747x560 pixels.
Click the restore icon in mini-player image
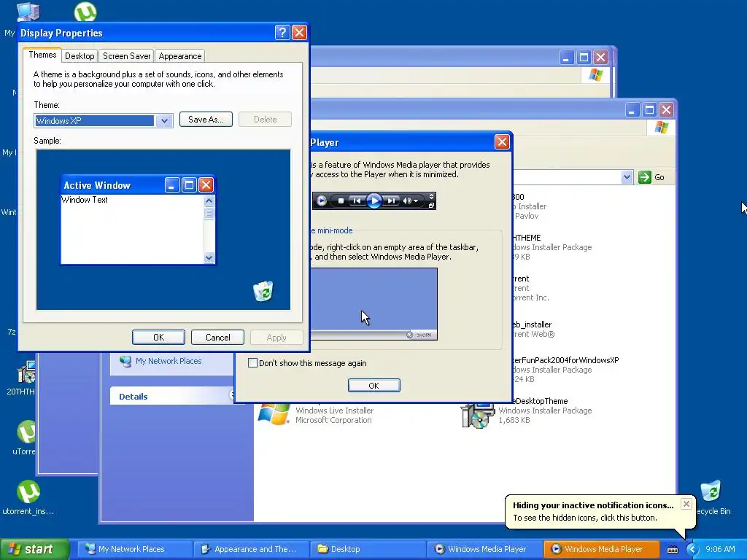[431, 206]
